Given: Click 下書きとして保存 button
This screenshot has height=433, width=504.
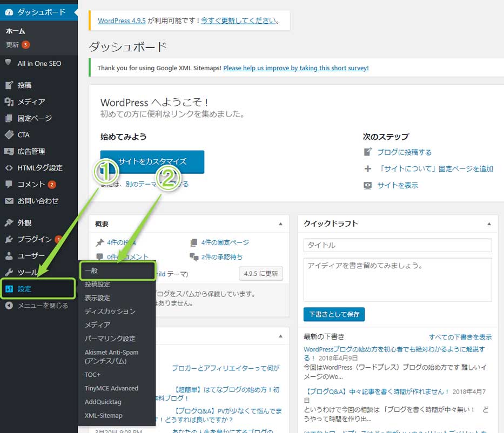Looking at the screenshot, I should pyautogui.click(x=334, y=314).
